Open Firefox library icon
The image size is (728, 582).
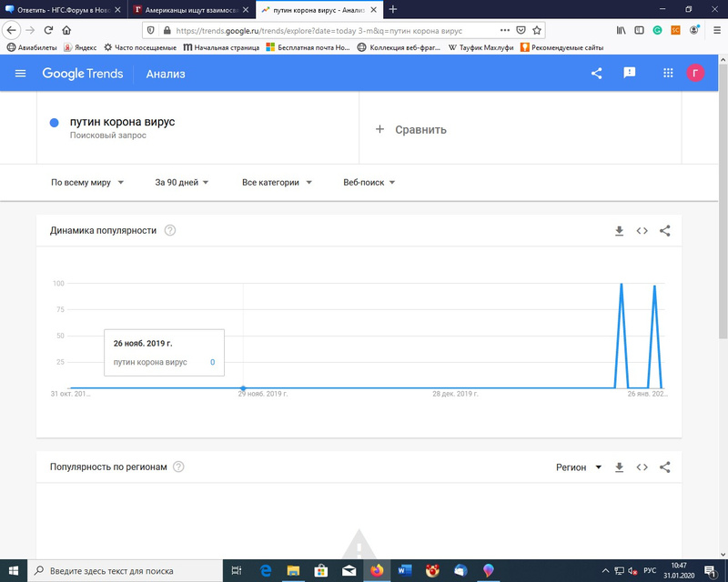pos(621,30)
